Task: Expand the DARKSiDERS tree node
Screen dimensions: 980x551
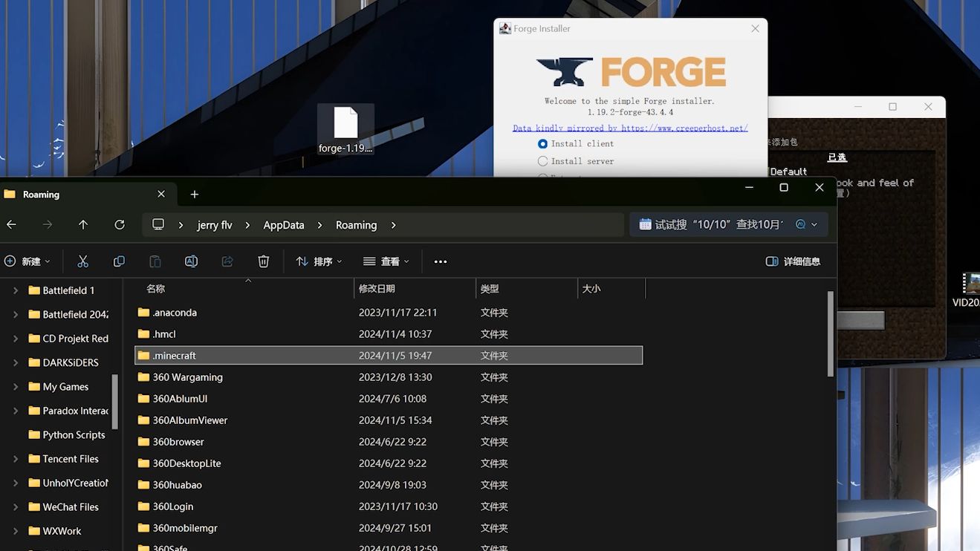Action: click(x=16, y=362)
